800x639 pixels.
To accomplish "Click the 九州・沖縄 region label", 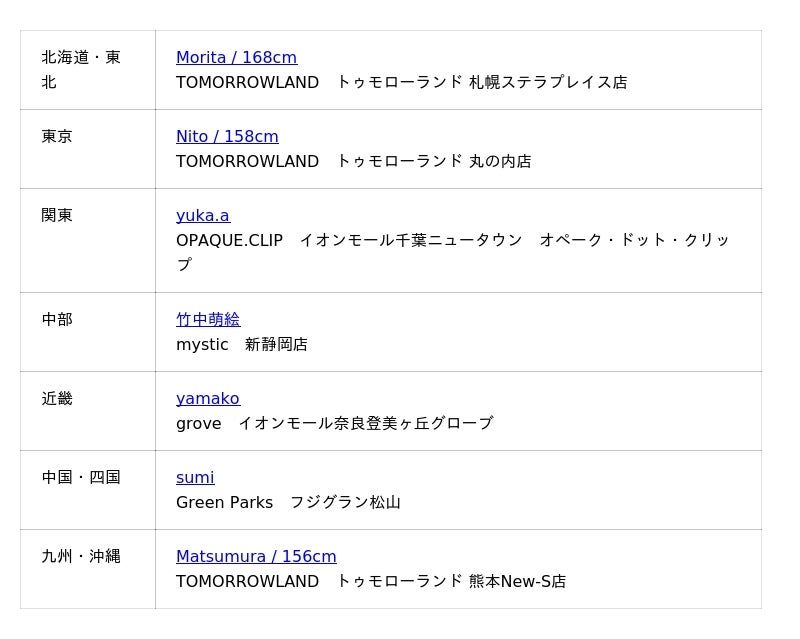I will point(81,557).
